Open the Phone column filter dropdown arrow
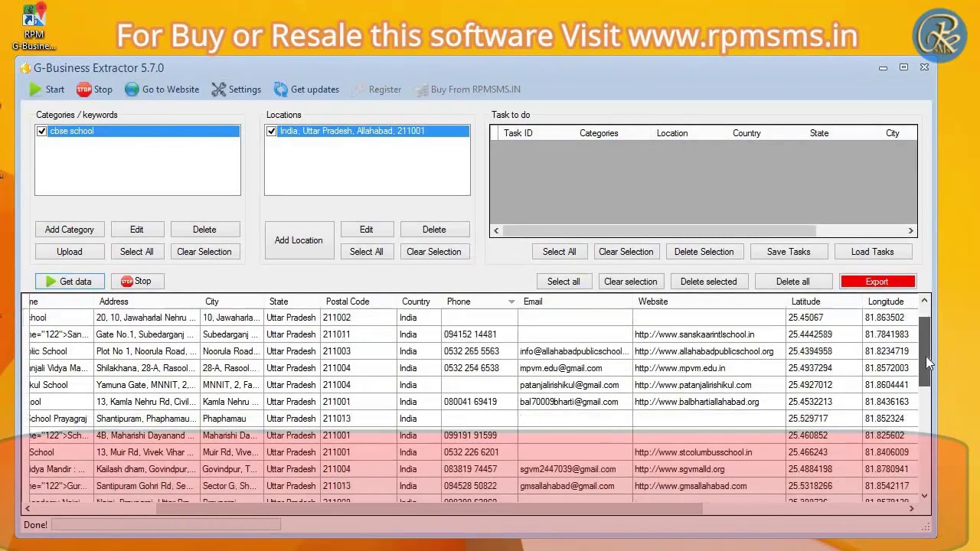The width and height of the screenshot is (980, 551). tap(511, 302)
